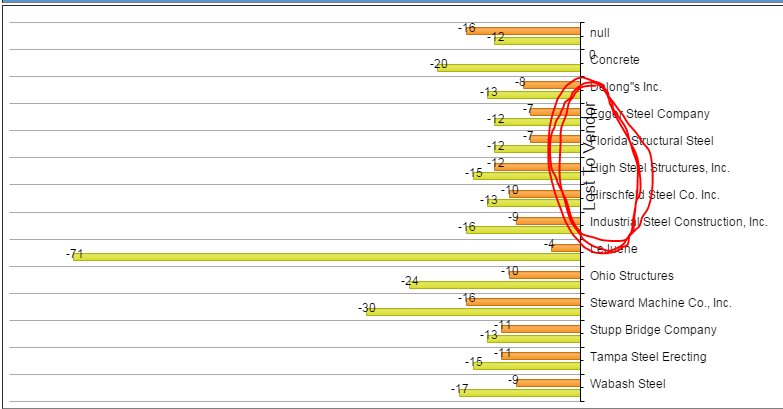Select the orange -12 bar for High Steel Structures
The height and width of the screenshot is (409, 783).
[537, 167]
